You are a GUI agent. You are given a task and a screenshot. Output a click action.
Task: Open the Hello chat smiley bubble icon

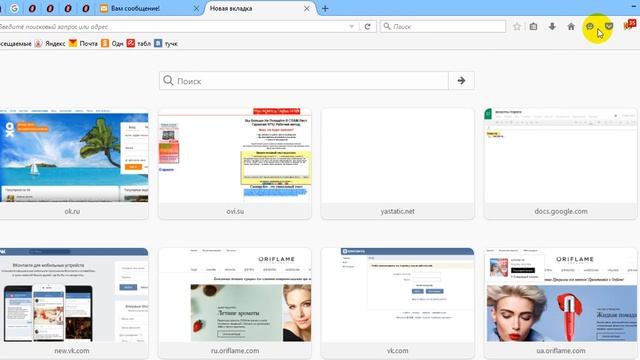[590, 27]
